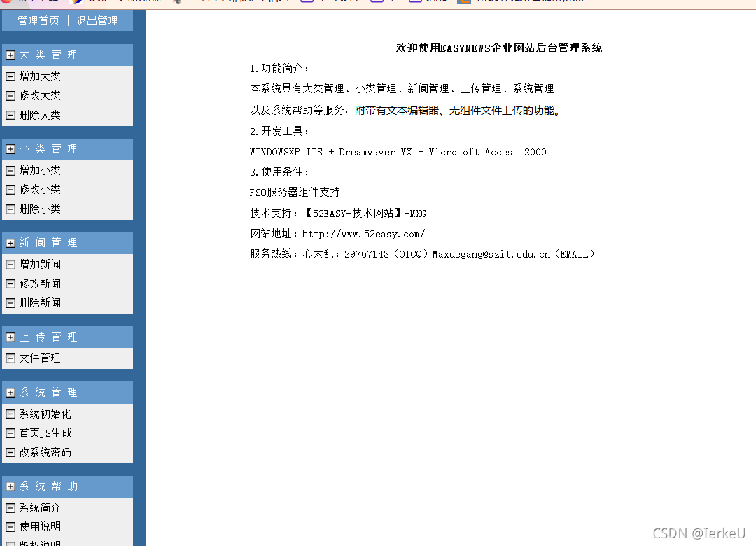756x546 pixels.
Task: Click minus icon beside 增加新闻
Action: point(10,265)
